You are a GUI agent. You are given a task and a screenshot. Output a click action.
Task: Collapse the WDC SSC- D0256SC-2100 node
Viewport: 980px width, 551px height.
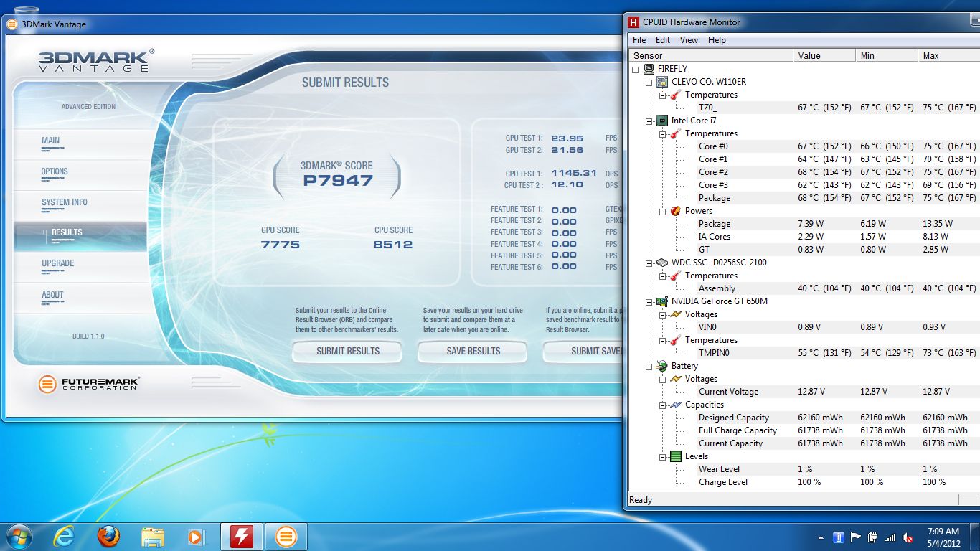click(x=649, y=263)
